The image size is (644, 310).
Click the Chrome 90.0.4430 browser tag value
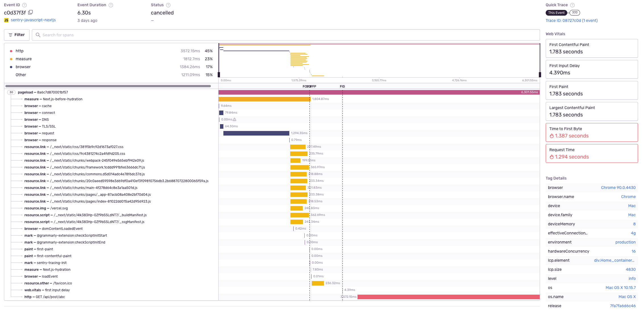618,188
